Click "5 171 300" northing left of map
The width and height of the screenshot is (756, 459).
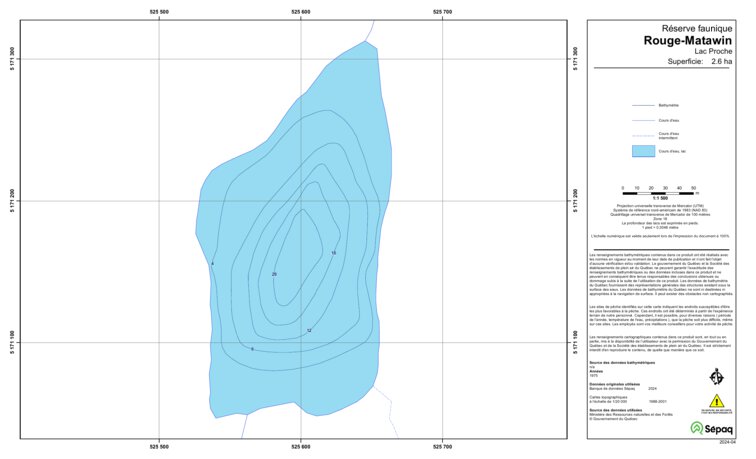tap(12, 59)
